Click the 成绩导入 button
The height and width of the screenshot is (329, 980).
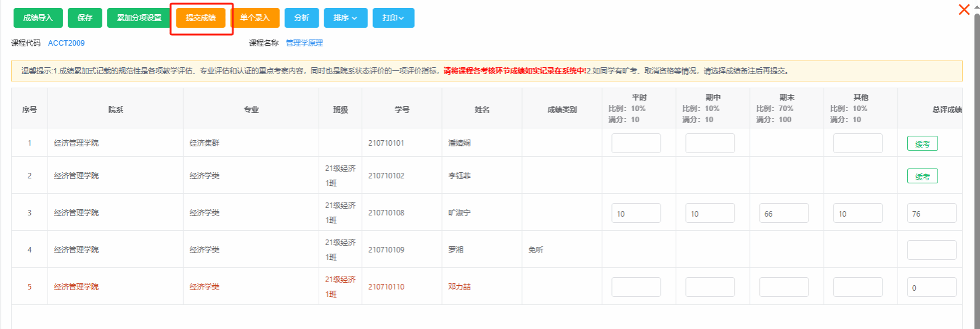pos(38,18)
